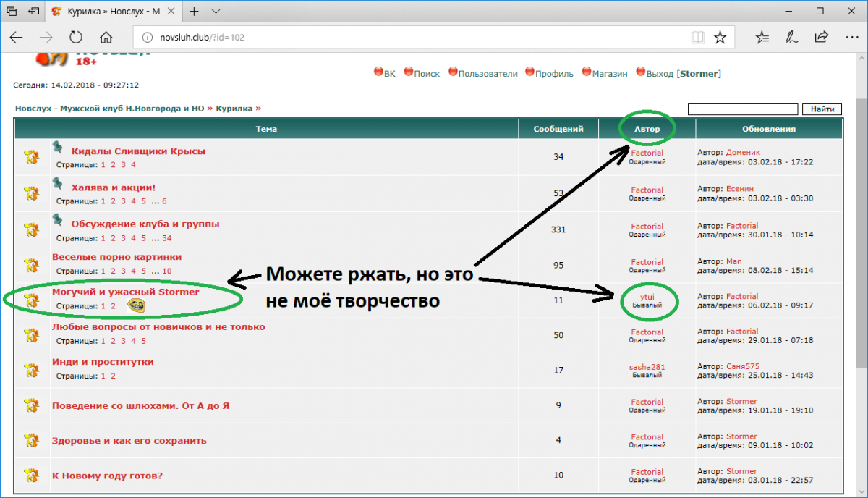Open reading view book icon
The width and height of the screenshot is (868, 498).
point(697,37)
